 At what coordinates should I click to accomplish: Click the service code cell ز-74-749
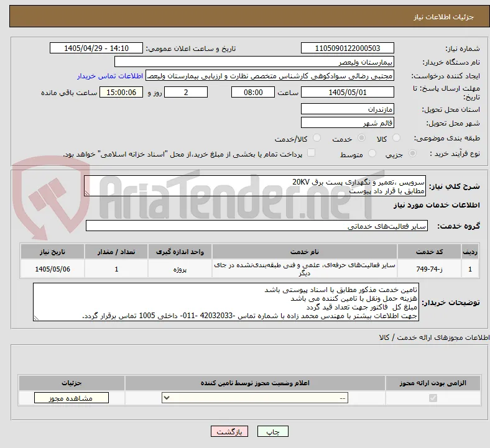(x=430, y=269)
